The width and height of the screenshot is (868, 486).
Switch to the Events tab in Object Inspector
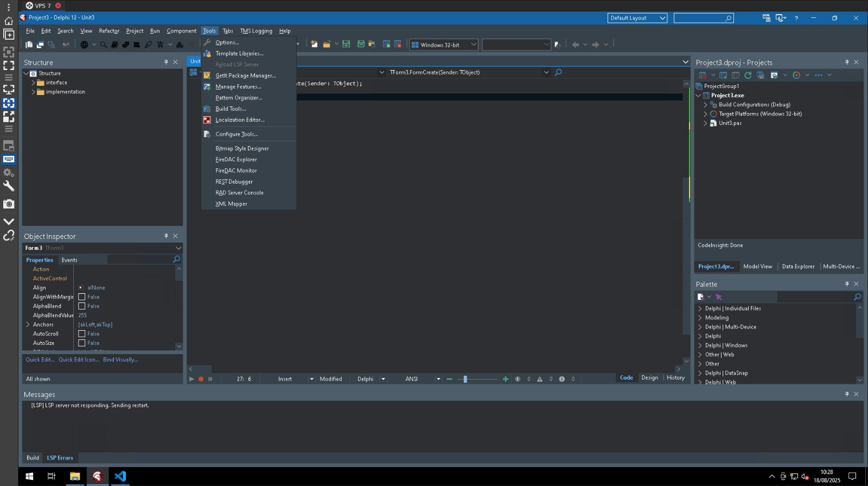click(x=69, y=260)
